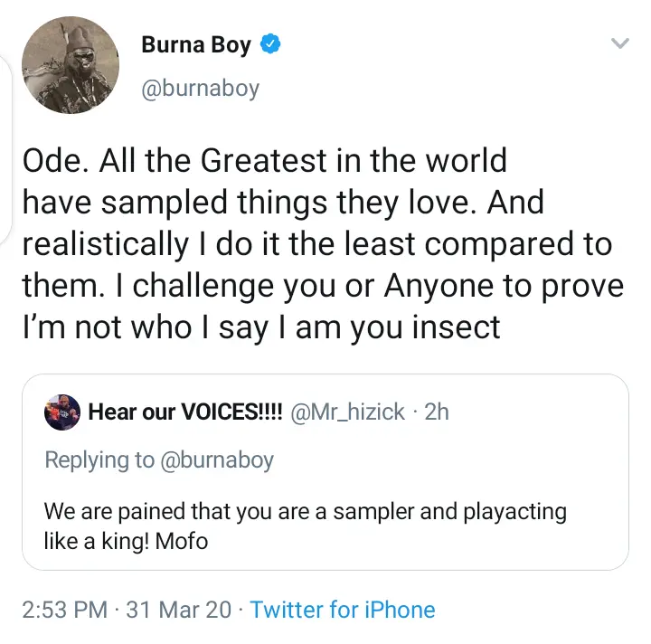Click the @burnaboy handle below the name

pyautogui.click(x=201, y=89)
